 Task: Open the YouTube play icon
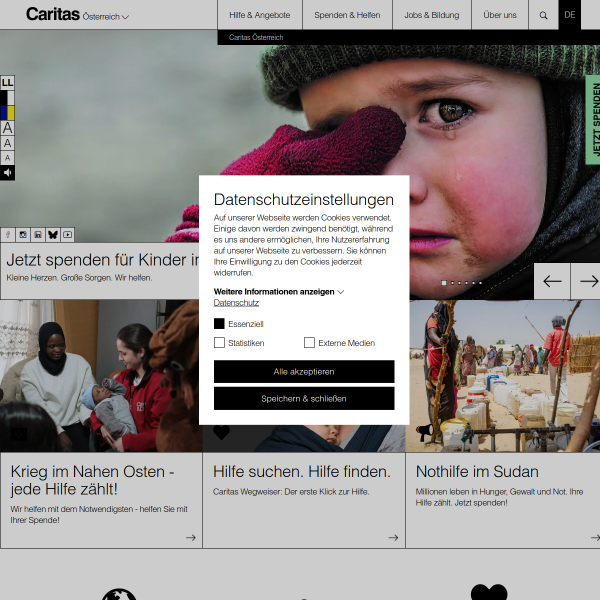pos(67,235)
